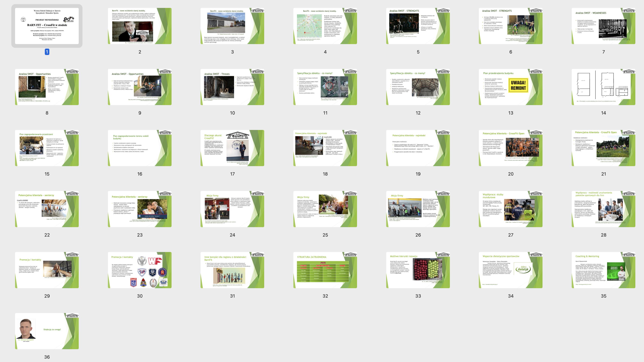Viewport: 644px width, 362px height.
Task: Open slide 25 Misja firmy picnic photo
Action: pos(325,209)
